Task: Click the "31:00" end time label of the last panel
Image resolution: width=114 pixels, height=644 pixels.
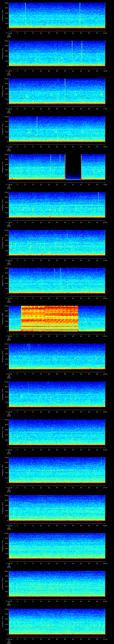Action: point(105,639)
